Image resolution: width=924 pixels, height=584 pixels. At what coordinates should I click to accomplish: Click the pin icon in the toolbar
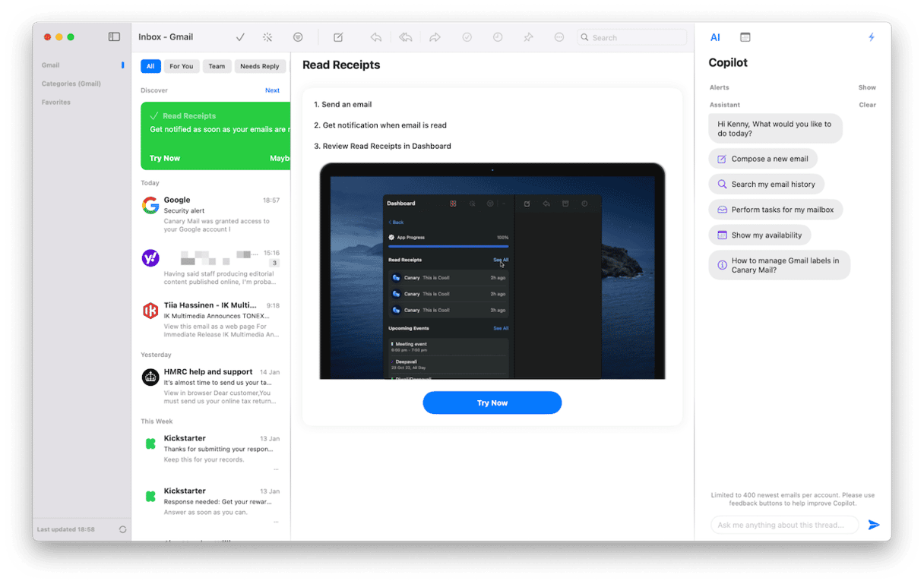pos(529,37)
